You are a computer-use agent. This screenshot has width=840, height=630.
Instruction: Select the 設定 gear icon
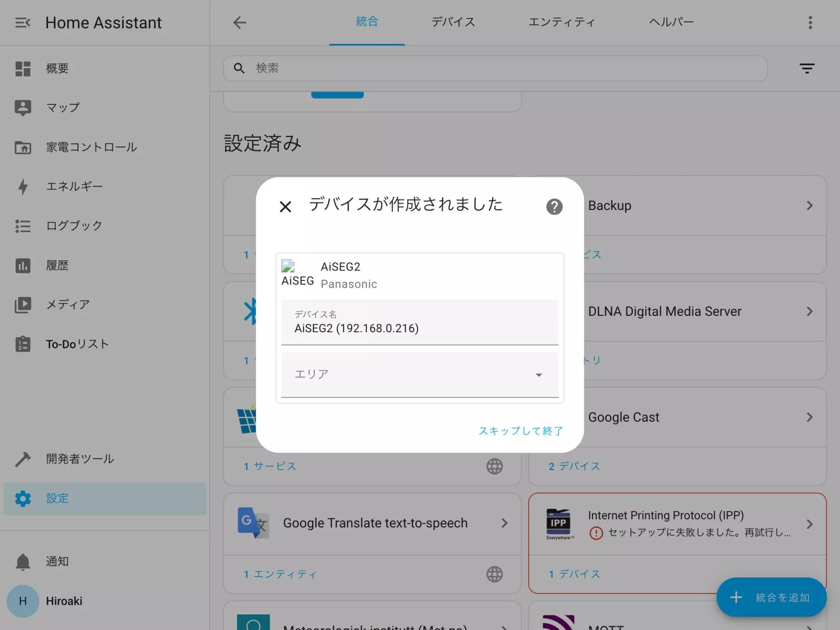23,499
